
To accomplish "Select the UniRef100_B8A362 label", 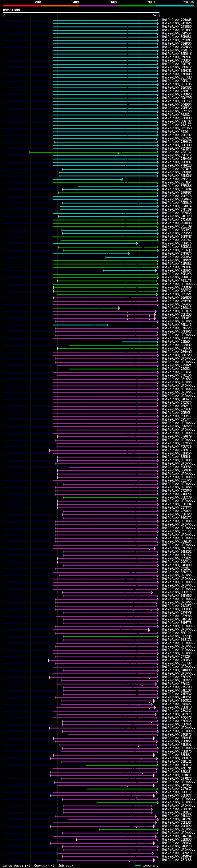I will point(177,88).
